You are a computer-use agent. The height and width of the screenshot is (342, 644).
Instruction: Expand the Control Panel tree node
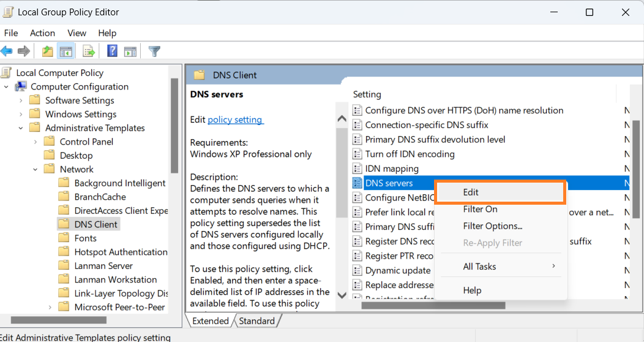click(36, 142)
